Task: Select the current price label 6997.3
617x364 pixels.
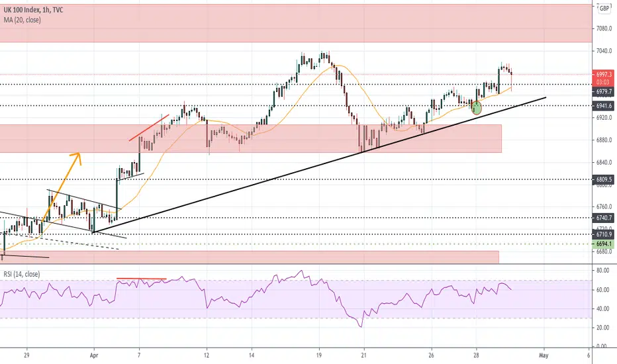Action: coord(603,74)
